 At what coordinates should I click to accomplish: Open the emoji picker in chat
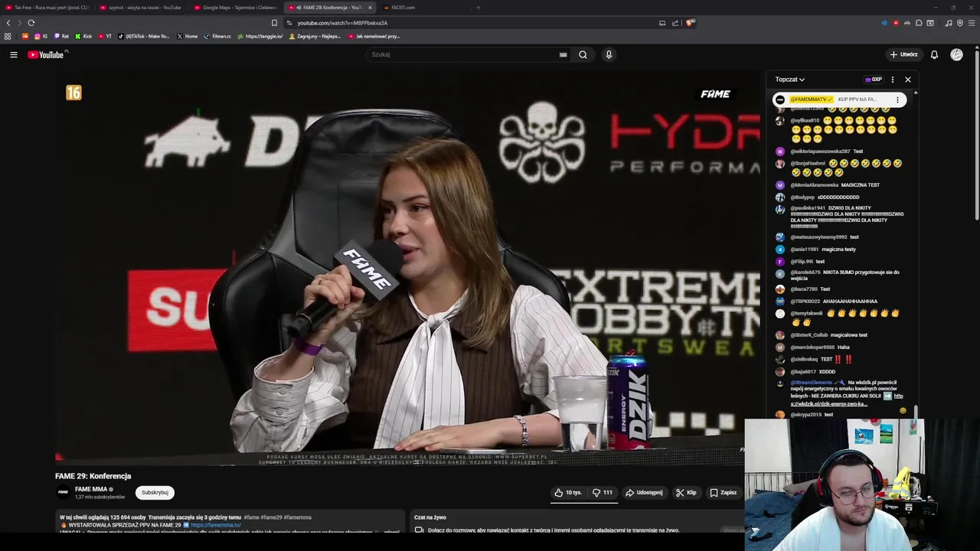click(x=903, y=411)
